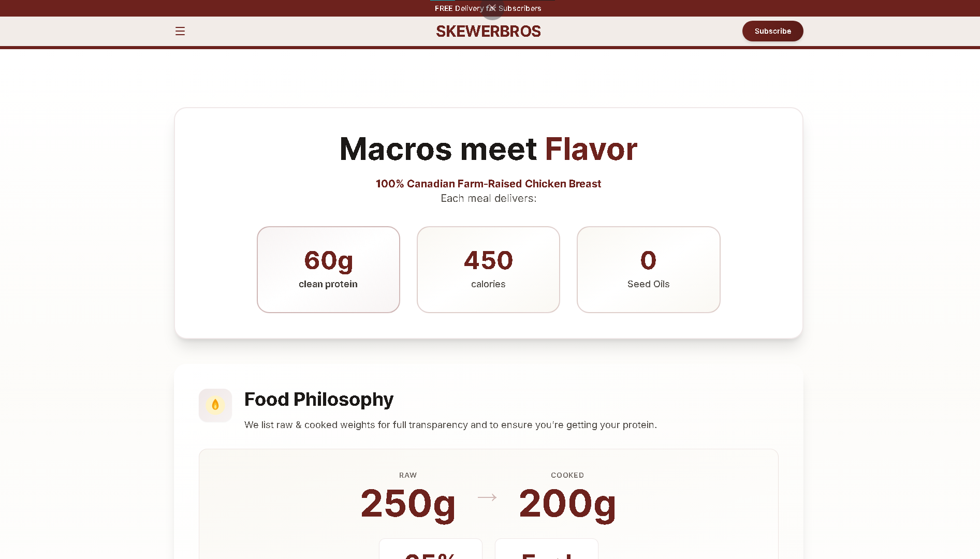Click the 250g raw weight value

408,503
